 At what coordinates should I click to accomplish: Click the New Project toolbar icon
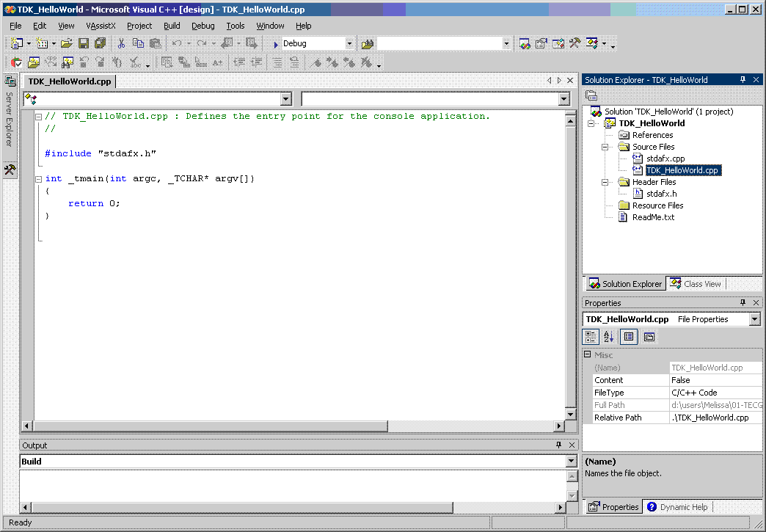coord(17,43)
